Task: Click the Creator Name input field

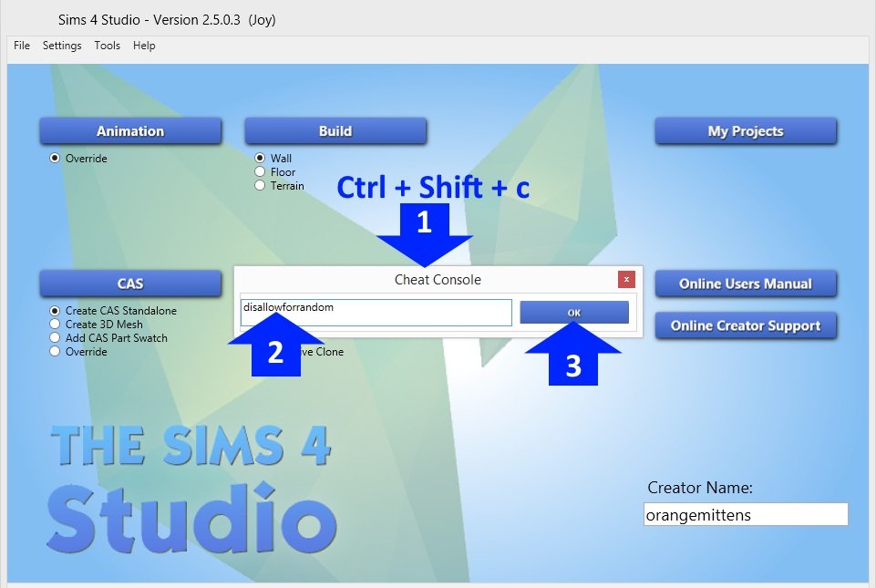Action: point(746,514)
